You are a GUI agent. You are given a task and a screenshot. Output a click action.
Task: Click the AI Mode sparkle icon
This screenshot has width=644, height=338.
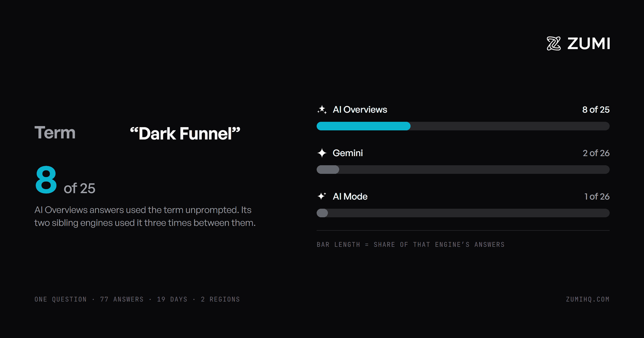pyautogui.click(x=322, y=196)
